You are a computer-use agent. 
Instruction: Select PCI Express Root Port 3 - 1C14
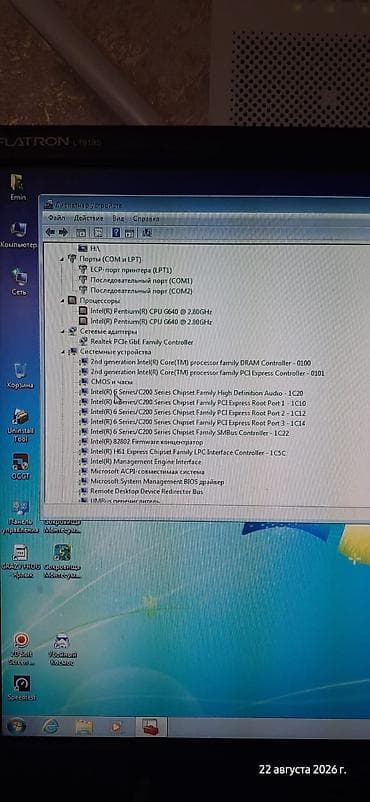click(x=198, y=423)
